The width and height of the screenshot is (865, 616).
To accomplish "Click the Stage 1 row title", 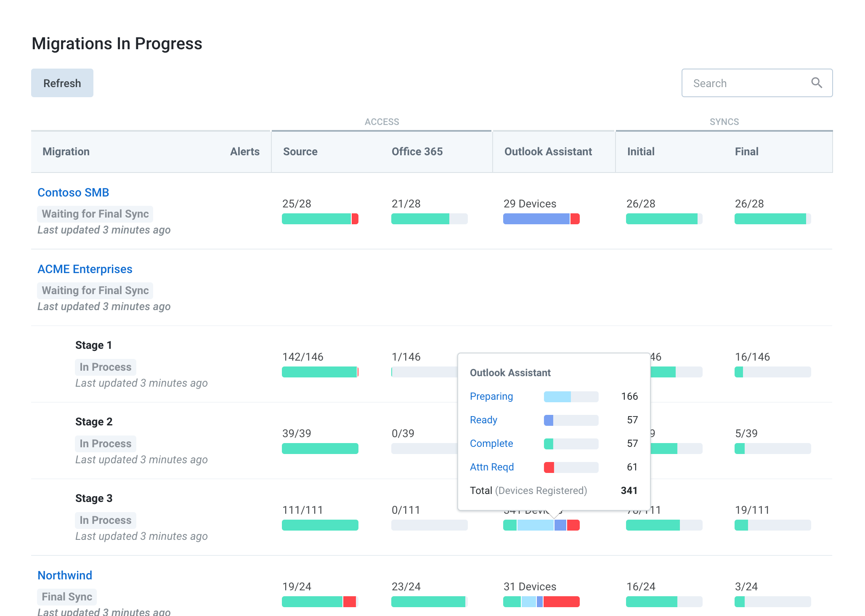I will coord(93,345).
